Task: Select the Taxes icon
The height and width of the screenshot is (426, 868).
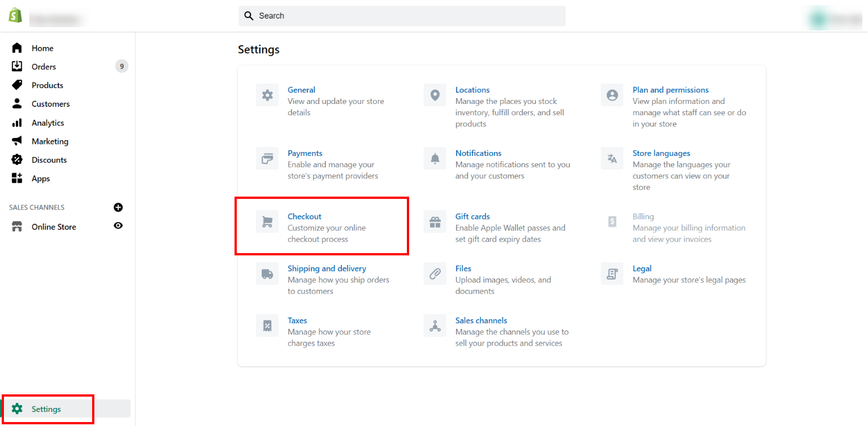Action: coord(267,325)
